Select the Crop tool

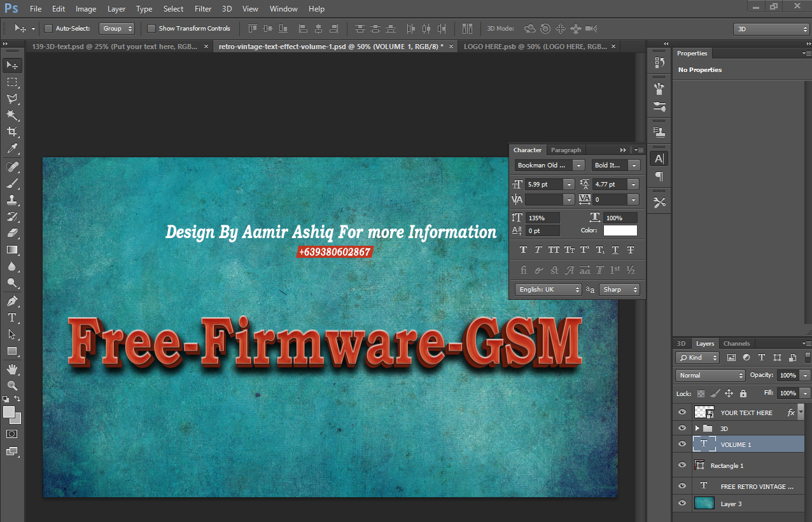pyautogui.click(x=12, y=132)
